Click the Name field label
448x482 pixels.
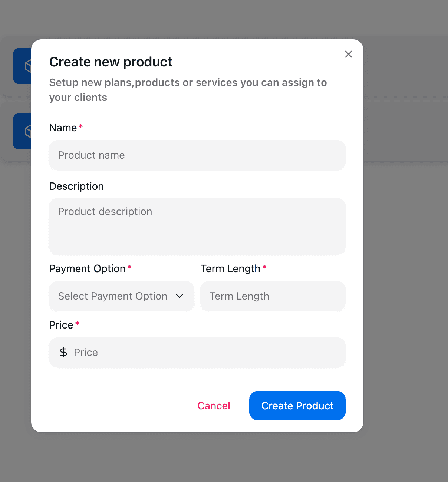[x=63, y=128]
